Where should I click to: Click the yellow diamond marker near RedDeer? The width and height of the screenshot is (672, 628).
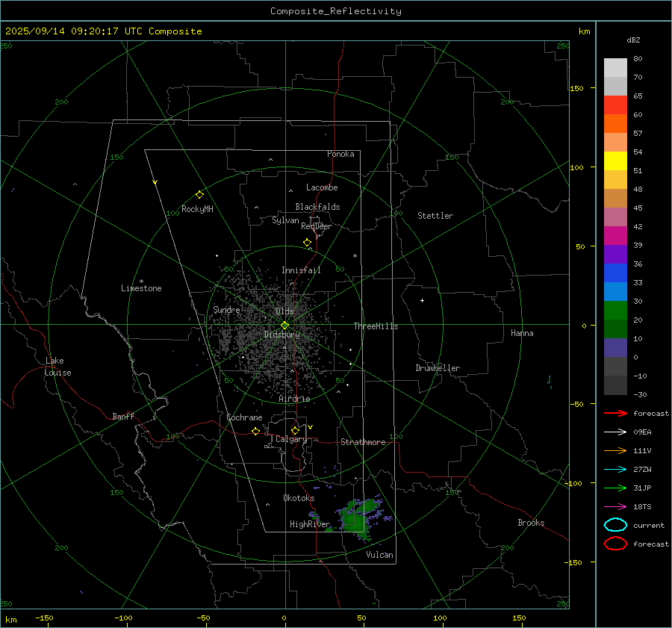[308, 243]
